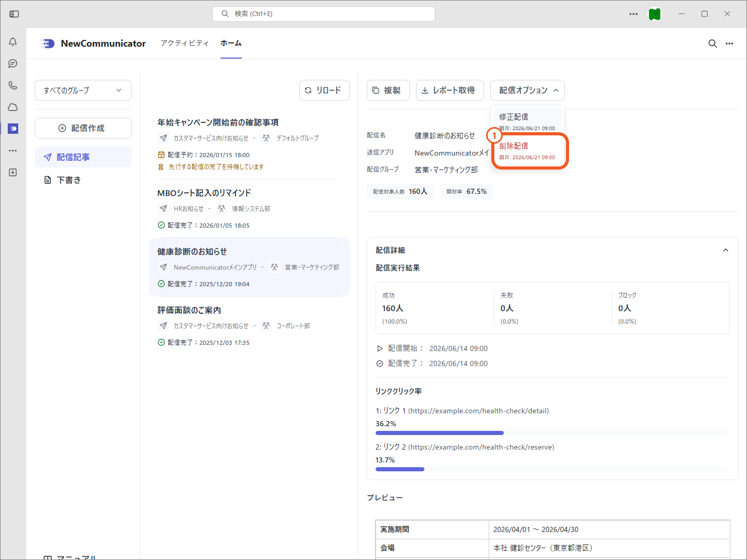Click the 営業・マーケティング部 value in details
The image size is (747, 560).
(x=446, y=170)
